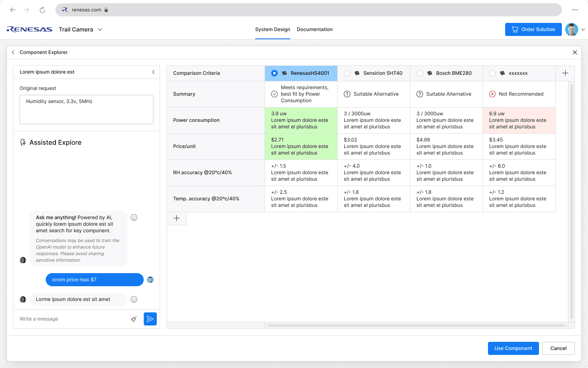
Task: Add a new comparison criteria row
Action: click(177, 218)
